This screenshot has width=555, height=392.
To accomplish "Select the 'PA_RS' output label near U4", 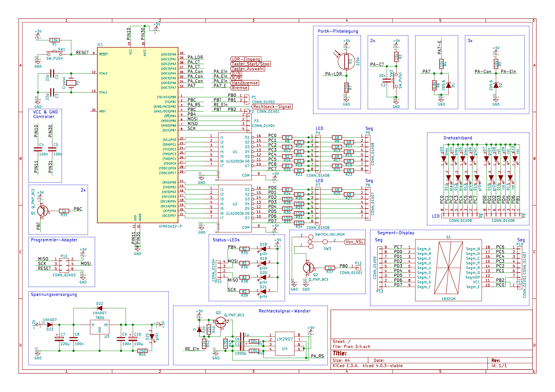I will click(317, 356).
